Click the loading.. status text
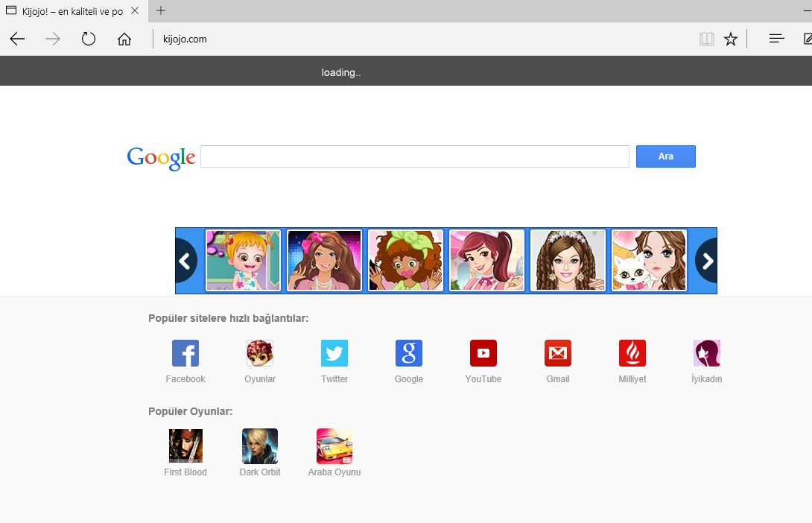 click(x=340, y=72)
